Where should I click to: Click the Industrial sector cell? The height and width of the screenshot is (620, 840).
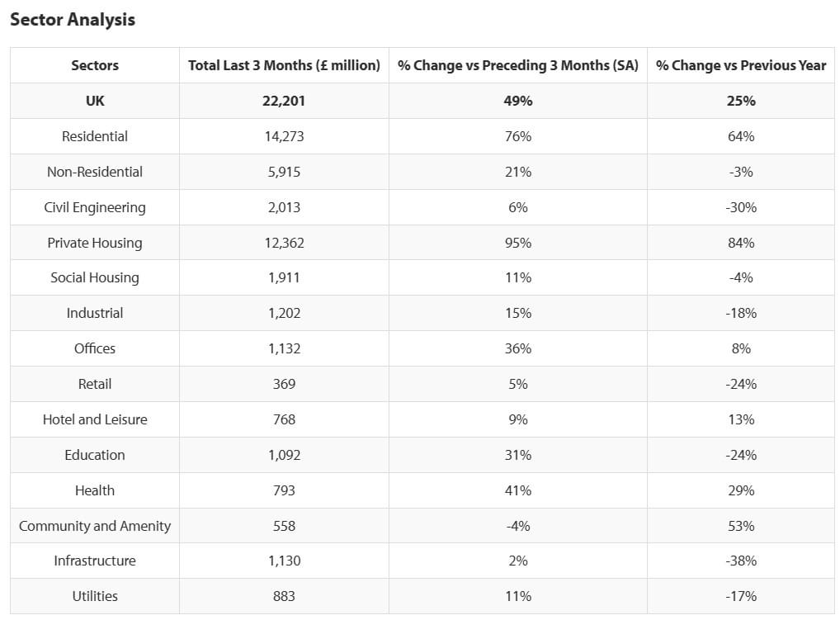pos(95,313)
